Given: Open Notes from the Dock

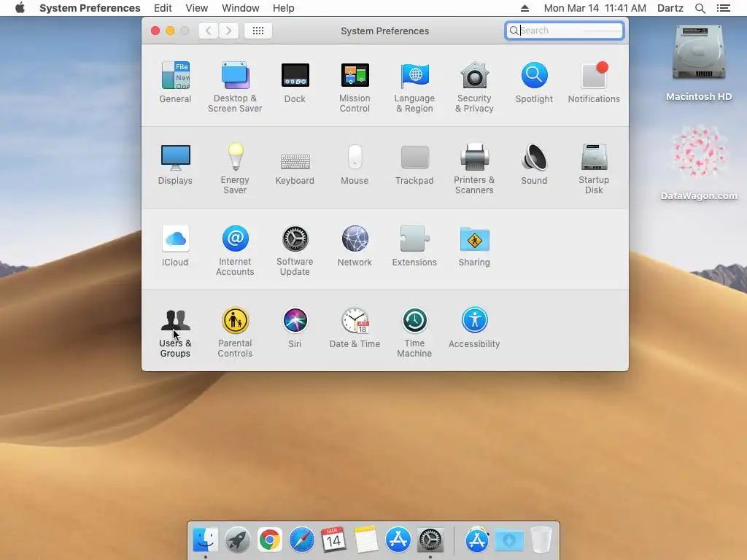Looking at the screenshot, I should click(x=366, y=540).
